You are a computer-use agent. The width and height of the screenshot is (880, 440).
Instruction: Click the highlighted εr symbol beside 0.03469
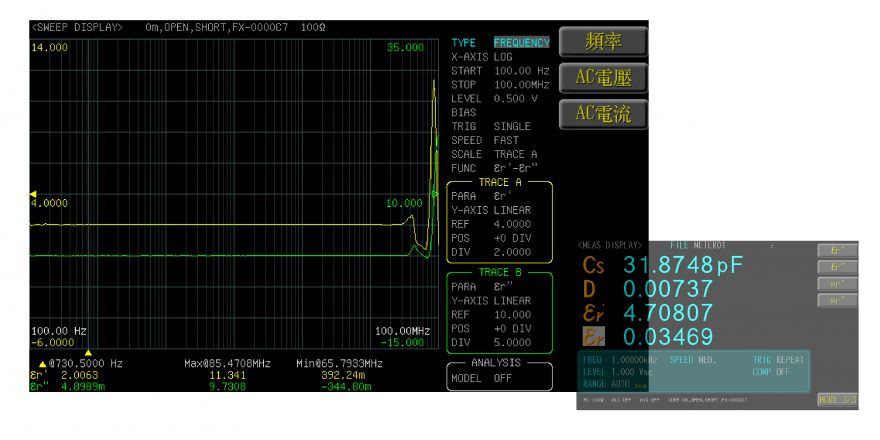tap(595, 335)
